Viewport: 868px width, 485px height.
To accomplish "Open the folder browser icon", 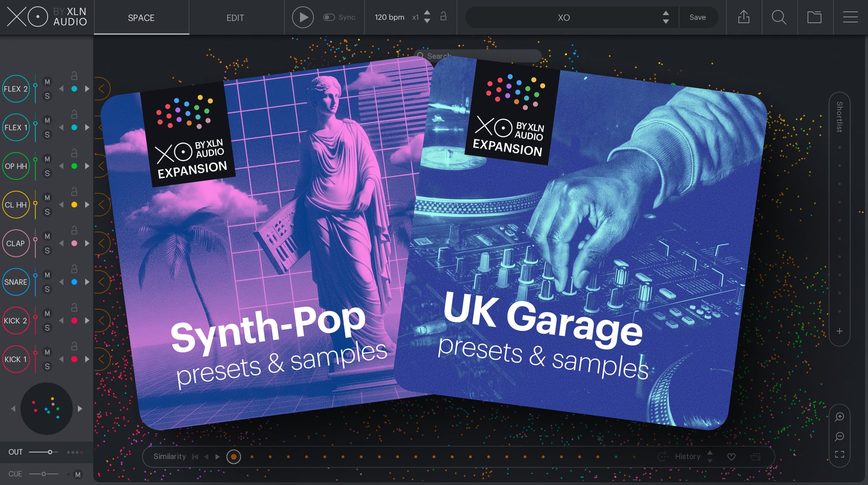I will tap(814, 17).
